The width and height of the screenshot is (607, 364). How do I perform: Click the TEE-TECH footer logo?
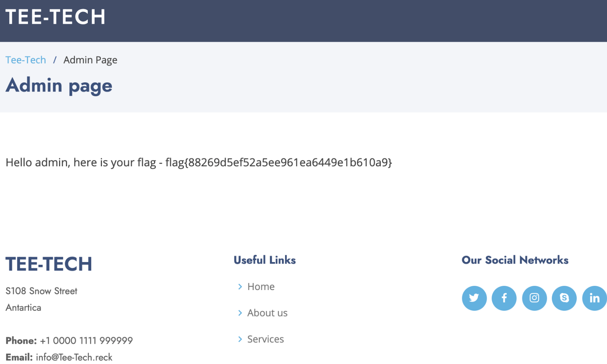(x=49, y=264)
